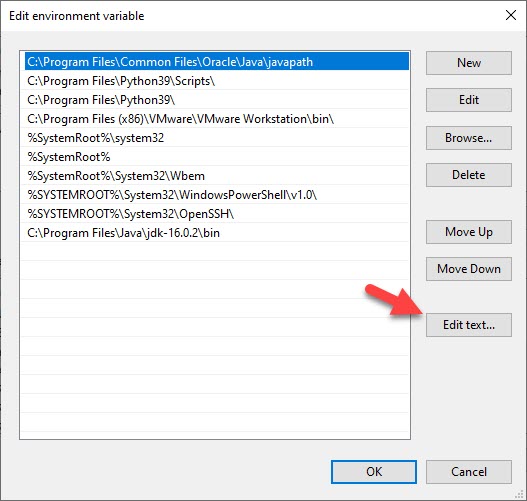Select the System32\Wbem entry
527x501 pixels.
click(x=217, y=176)
